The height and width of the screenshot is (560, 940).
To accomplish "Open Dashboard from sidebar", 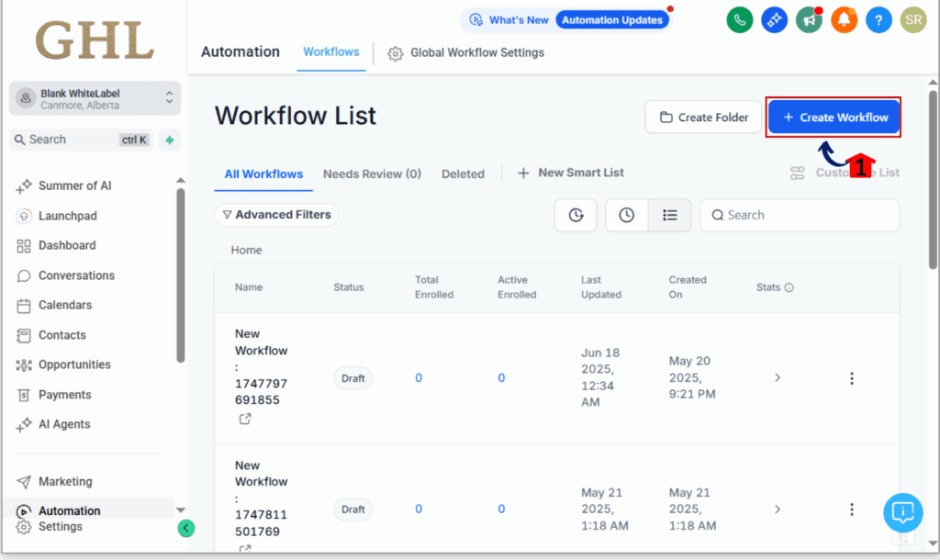I will (67, 245).
